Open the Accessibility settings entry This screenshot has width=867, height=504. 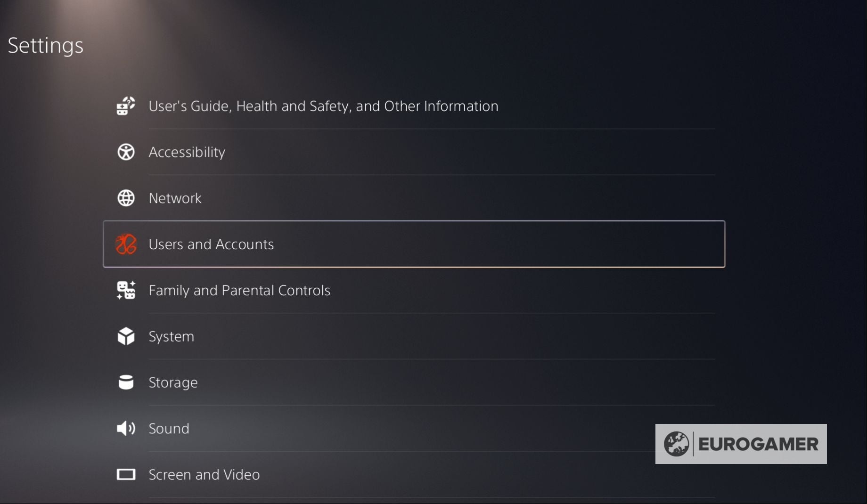pyautogui.click(x=187, y=152)
